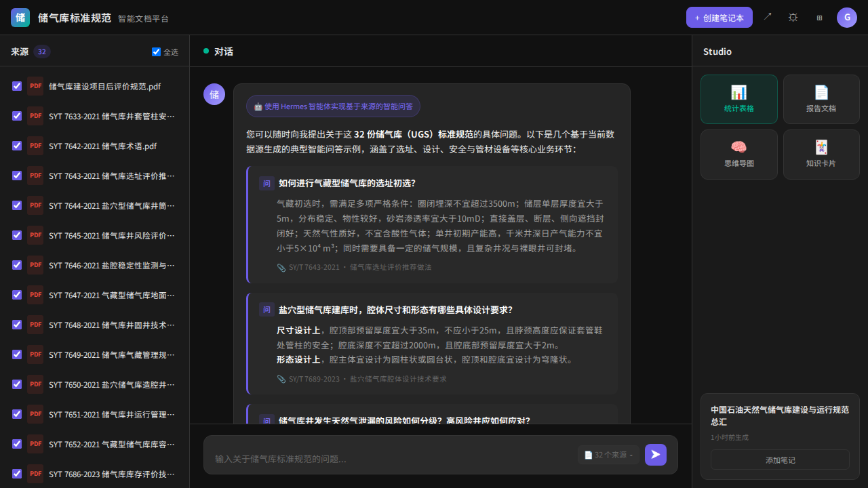The width and height of the screenshot is (868, 488).
Task: Open the 32 个来源 dropdown
Action: [608, 455]
